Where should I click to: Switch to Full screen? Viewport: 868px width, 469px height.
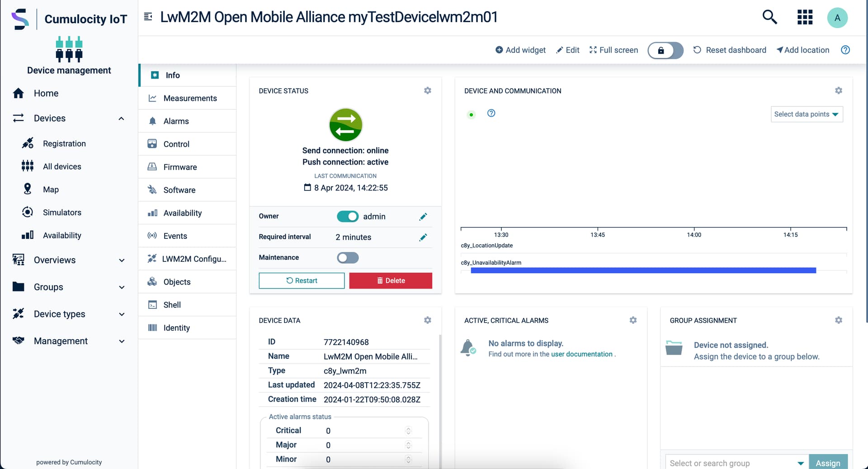pos(614,50)
